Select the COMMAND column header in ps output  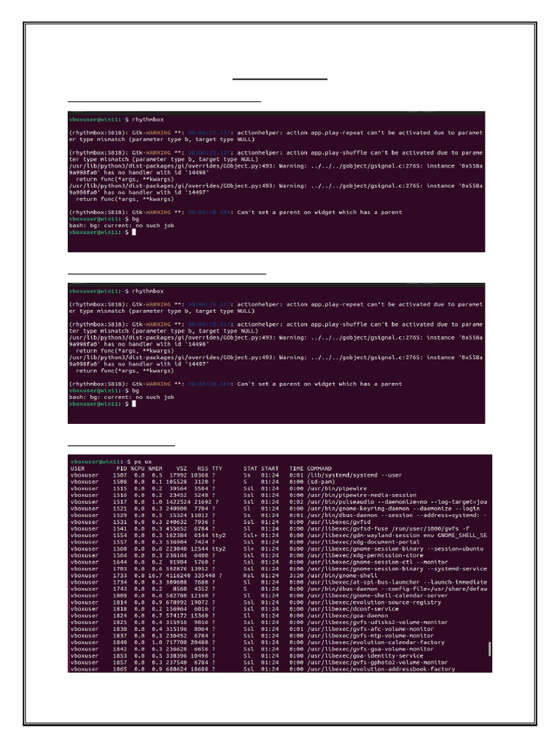click(x=319, y=468)
